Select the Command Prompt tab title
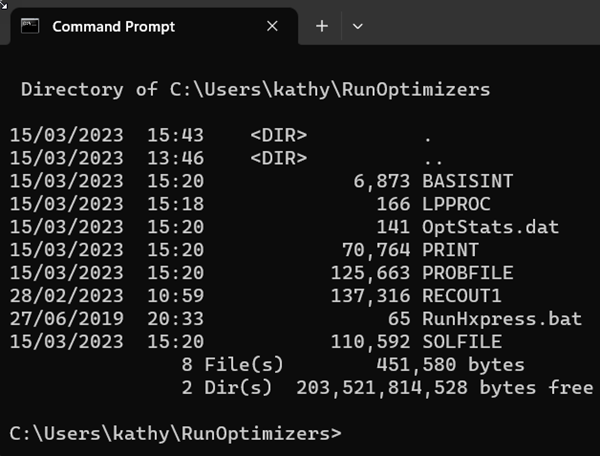The height and width of the screenshot is (456, 600). point(113,26)
